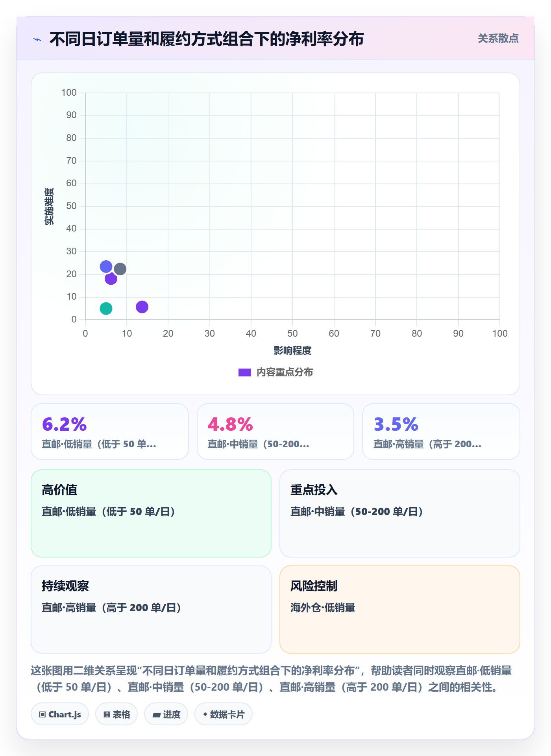Select the 风险控制 quadrant card

click(400, 610)
